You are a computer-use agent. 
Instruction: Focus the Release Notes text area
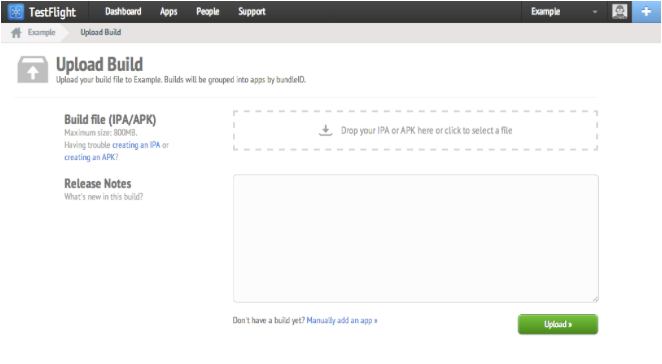(415, 238)
